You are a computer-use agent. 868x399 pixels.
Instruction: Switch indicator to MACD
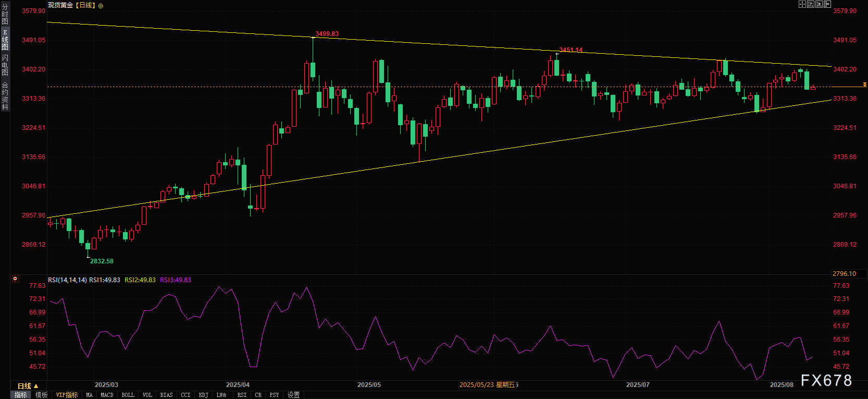click(x=107, y=395)
